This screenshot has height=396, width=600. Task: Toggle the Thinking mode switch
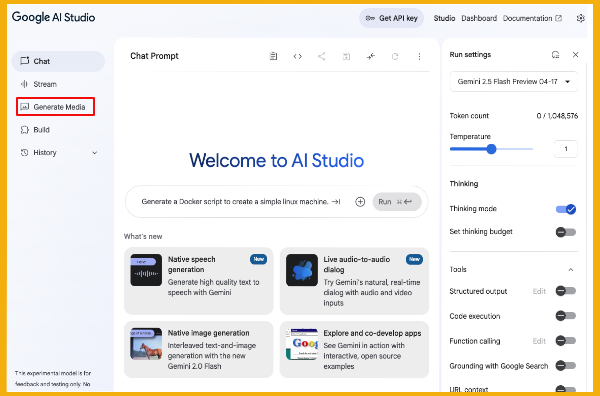566,209
